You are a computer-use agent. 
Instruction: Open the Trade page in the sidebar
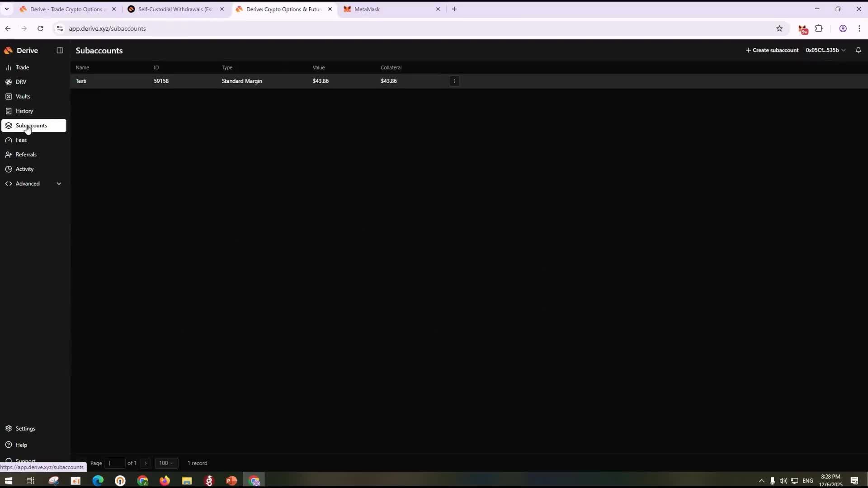click(x=22, y=67)
